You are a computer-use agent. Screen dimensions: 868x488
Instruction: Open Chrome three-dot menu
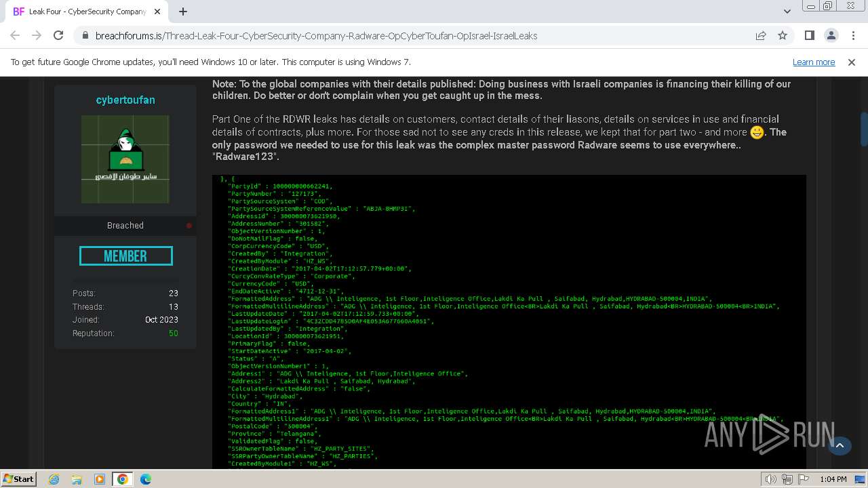pyautogui.click(x=852, y=35)
